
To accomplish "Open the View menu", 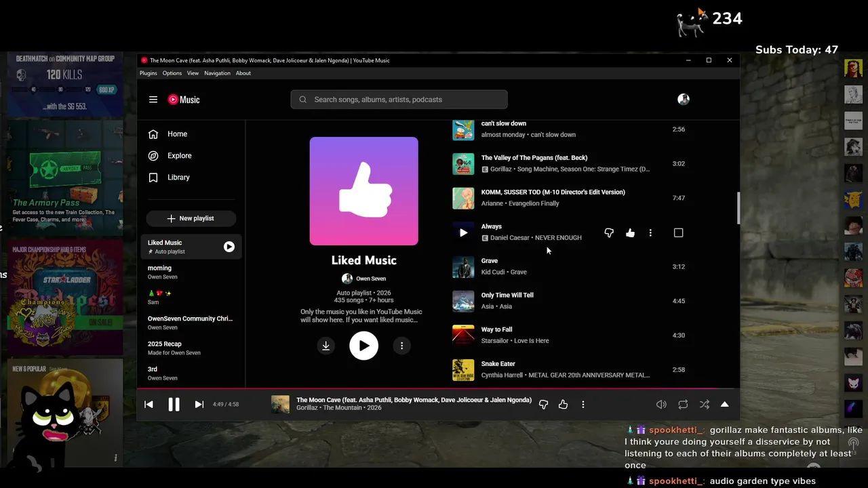I will (193, 73).
